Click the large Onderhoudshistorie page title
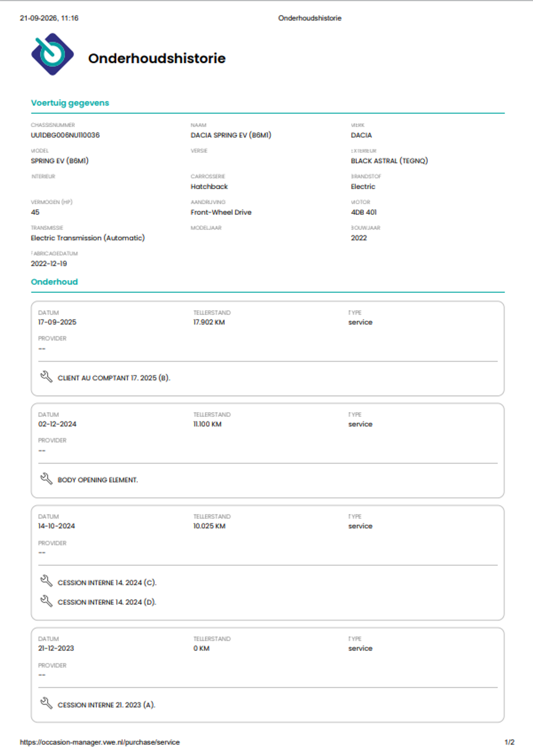 tap(157, 58)
